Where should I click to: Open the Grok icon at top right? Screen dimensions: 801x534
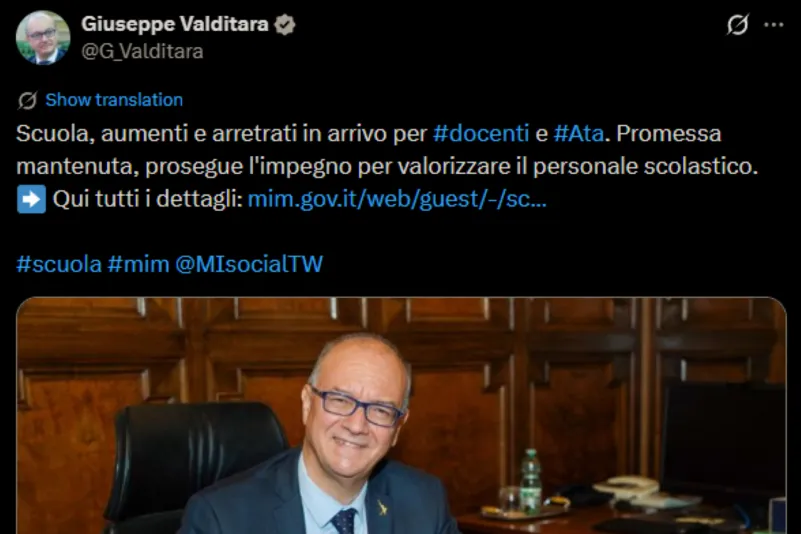pos(738,25)
